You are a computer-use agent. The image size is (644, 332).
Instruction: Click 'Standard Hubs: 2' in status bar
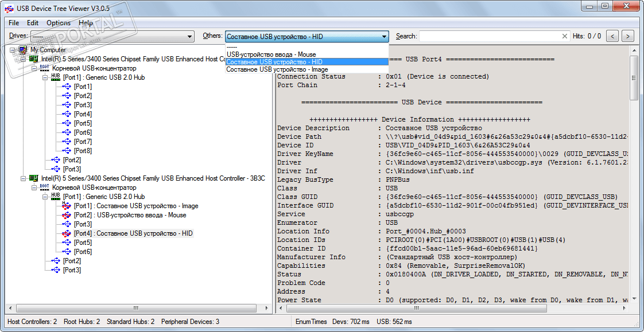[131, 322]
